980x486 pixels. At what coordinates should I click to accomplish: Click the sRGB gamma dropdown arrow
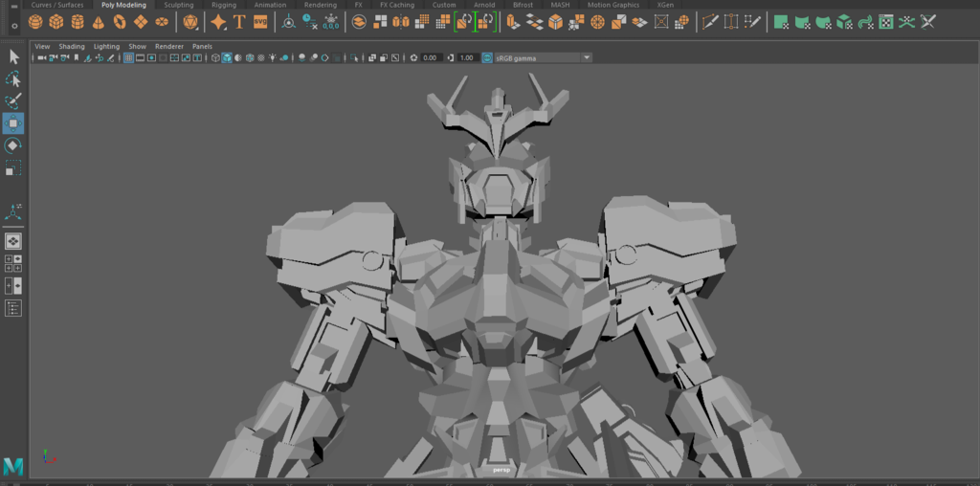pyautogui.click(x=587, y=58)
